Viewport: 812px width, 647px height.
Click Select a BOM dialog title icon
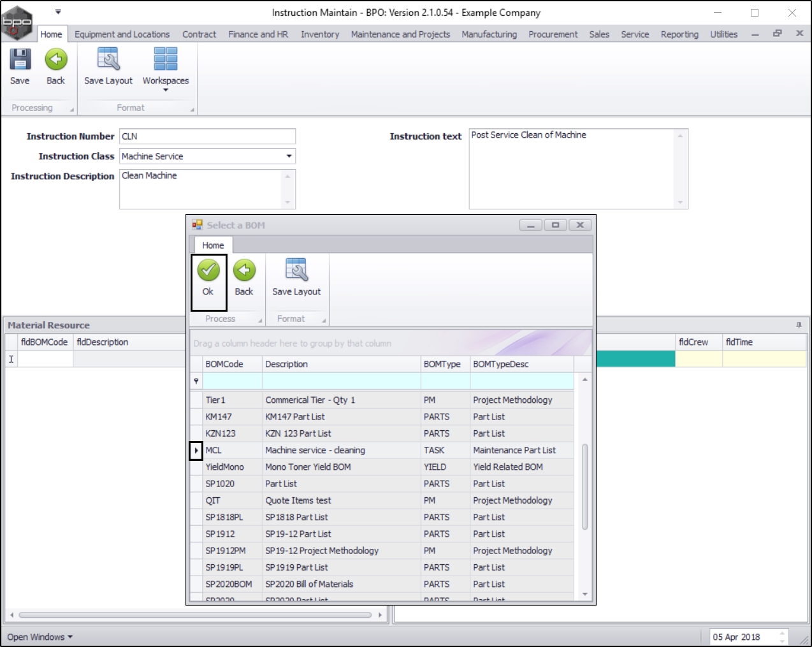point(197,224)
